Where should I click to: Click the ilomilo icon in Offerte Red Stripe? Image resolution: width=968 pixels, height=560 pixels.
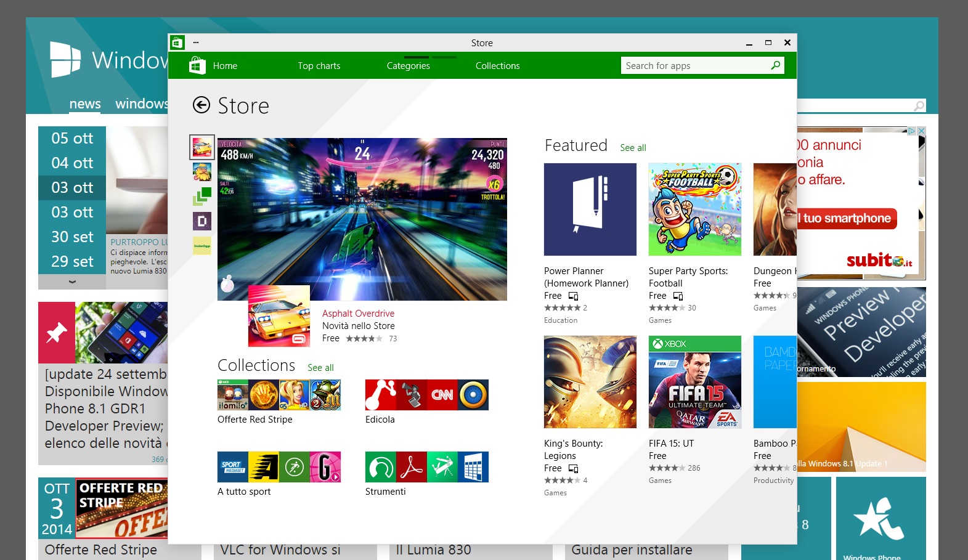[x=233, y=395]
